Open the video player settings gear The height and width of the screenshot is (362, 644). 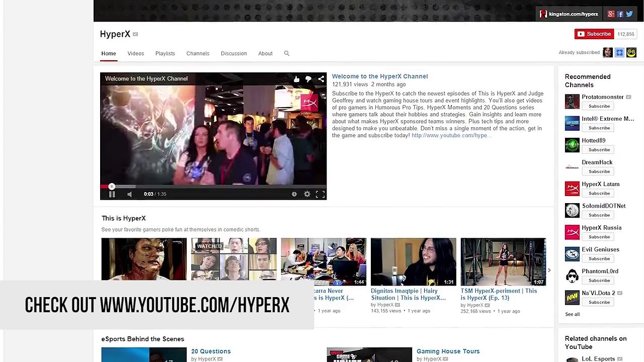pyautogui.click(x=307, y=194)
